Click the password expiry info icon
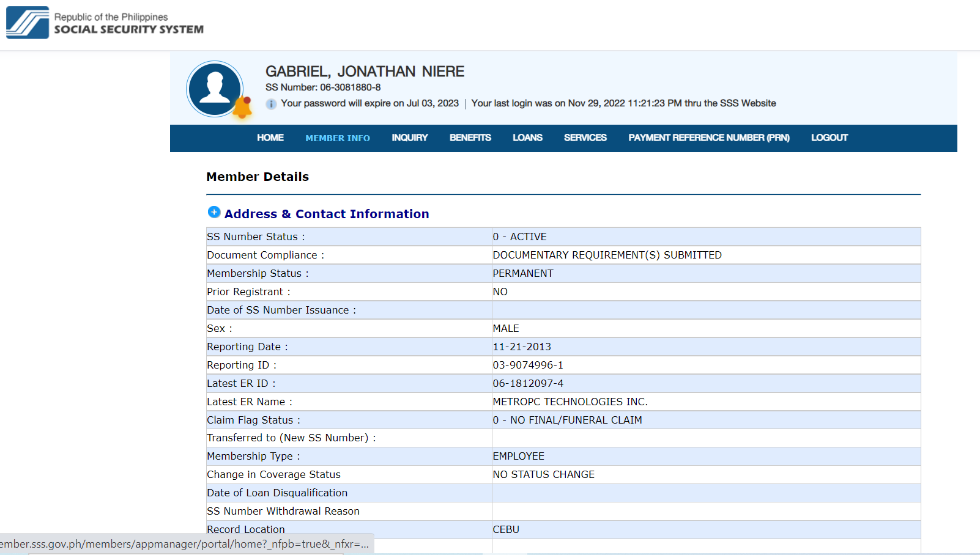 [x=271, y=104]
